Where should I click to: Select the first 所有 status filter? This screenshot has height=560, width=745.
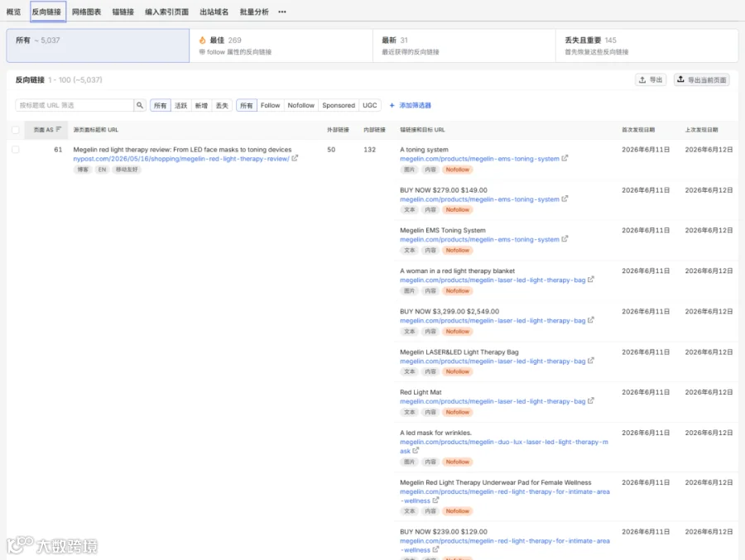coord(160,105)
